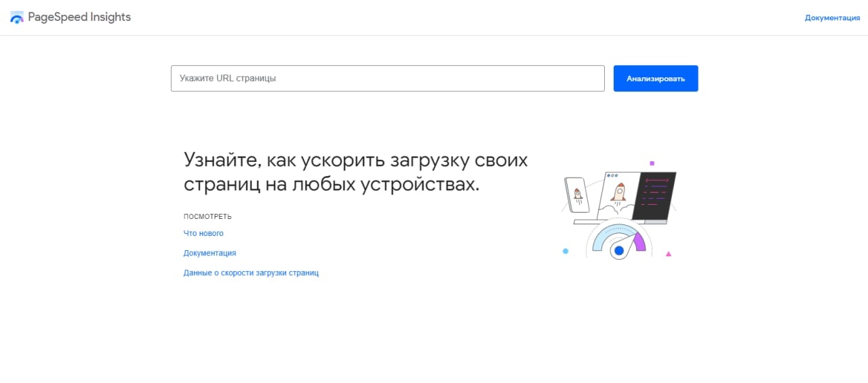The height and width of the screenshot is (383, 868).
Task: Open Документация link under ПОСМОТРЕТЬ
Action: pos(210,253)
